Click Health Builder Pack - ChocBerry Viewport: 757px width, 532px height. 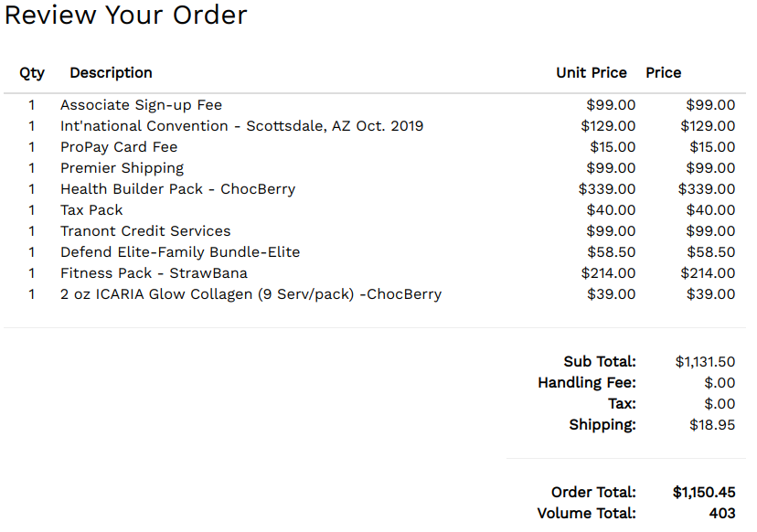point(177,188)
